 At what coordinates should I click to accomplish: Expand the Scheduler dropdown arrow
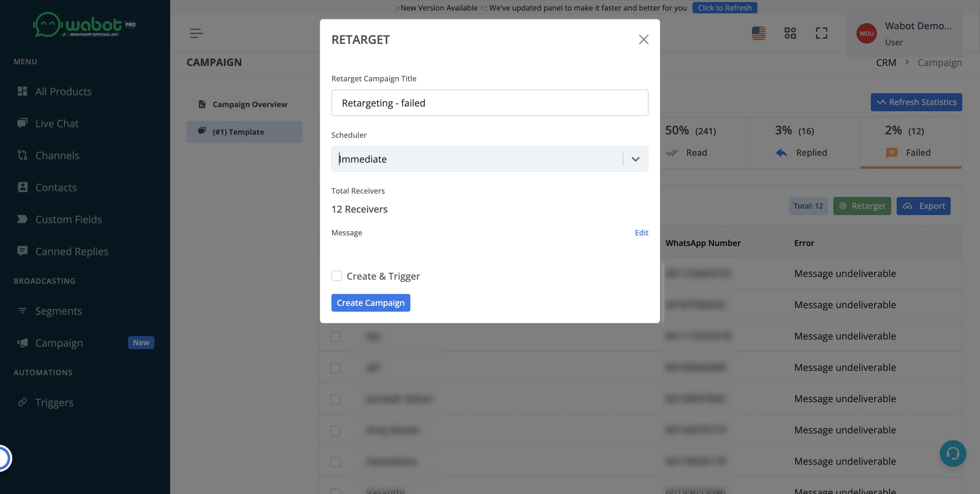(x=635, y=159)
